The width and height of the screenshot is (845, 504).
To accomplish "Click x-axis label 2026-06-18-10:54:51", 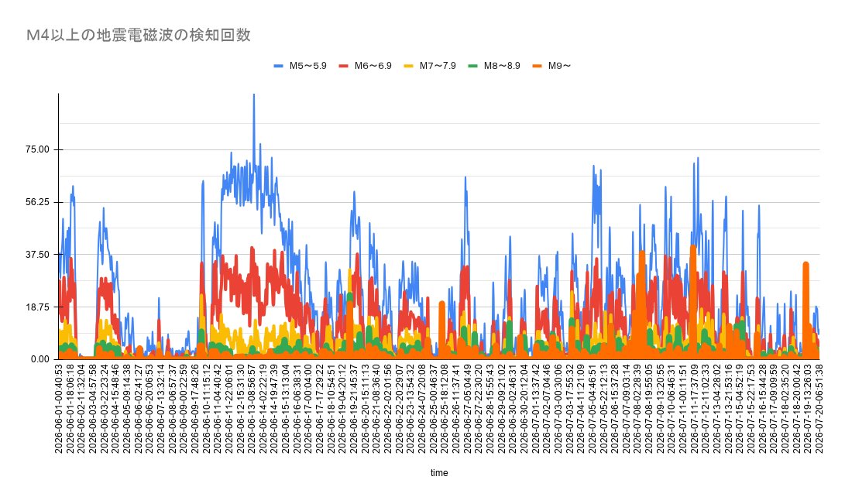I will [x=331, y=409].
